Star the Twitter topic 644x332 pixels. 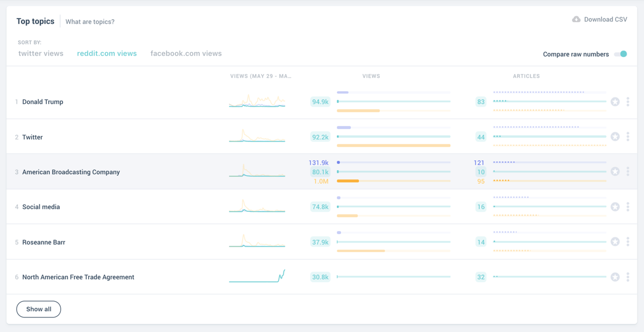coord(615,136)
